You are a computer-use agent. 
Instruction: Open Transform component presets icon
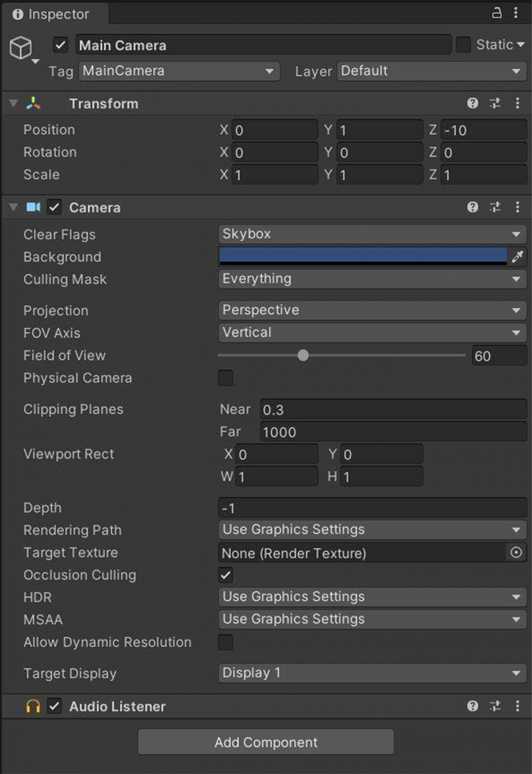tap(495, 103)
